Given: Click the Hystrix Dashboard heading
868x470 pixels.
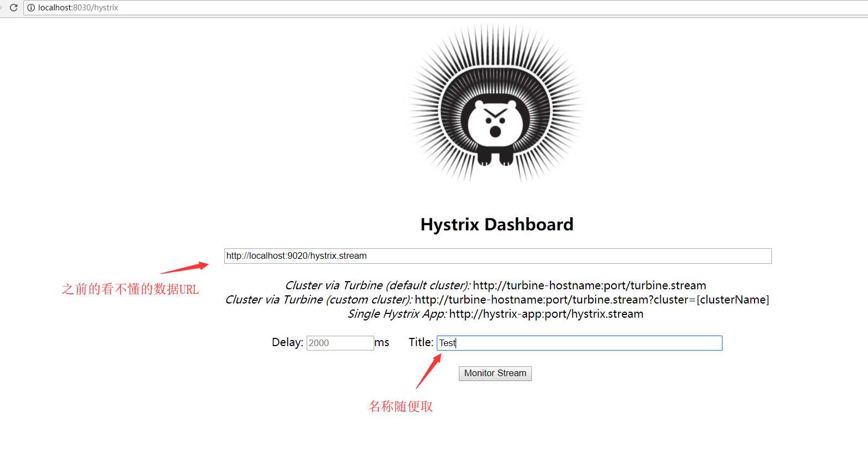Looking at the screenshot, I should pyautogui.click(x=497, y=224).
